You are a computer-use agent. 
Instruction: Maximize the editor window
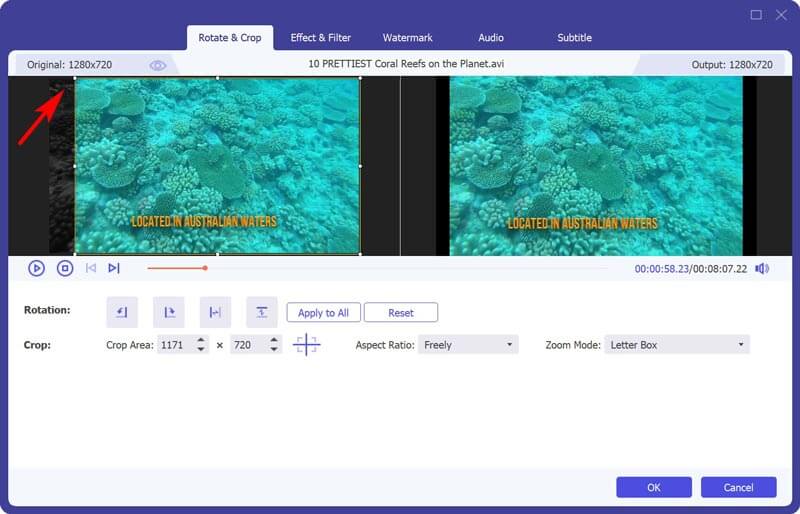[x=756, y=15]
